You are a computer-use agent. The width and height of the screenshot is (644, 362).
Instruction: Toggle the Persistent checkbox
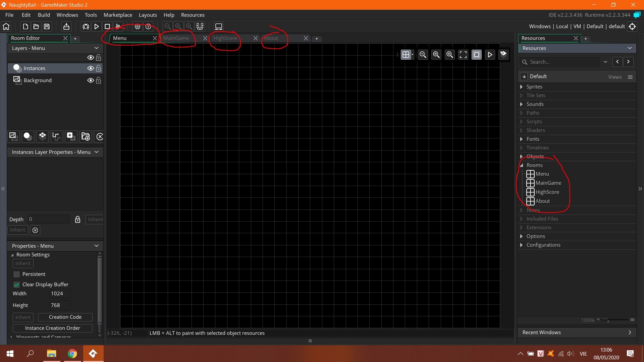click(x=16, y=274)
